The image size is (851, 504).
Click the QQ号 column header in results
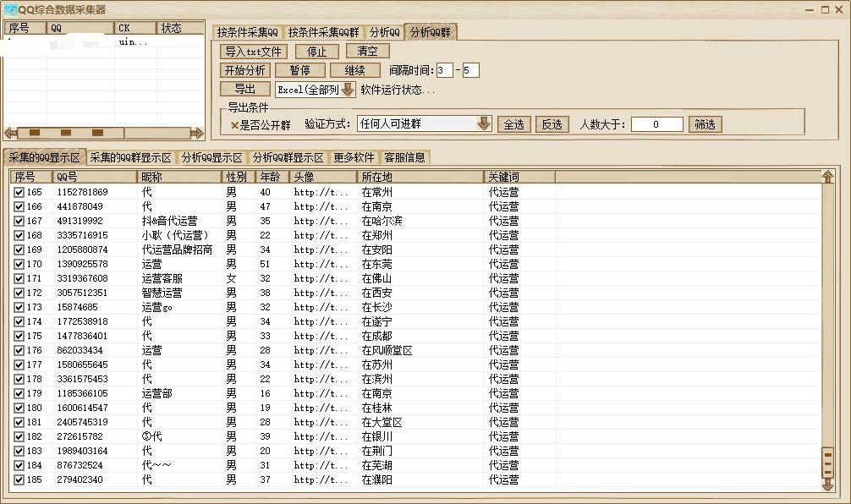pyautogui.click(x=95, y=177)
